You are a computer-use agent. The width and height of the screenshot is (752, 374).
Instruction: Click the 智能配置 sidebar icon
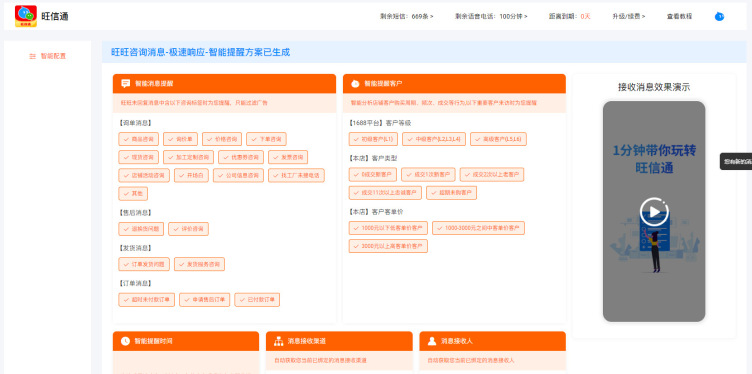(x=33, y=56)
